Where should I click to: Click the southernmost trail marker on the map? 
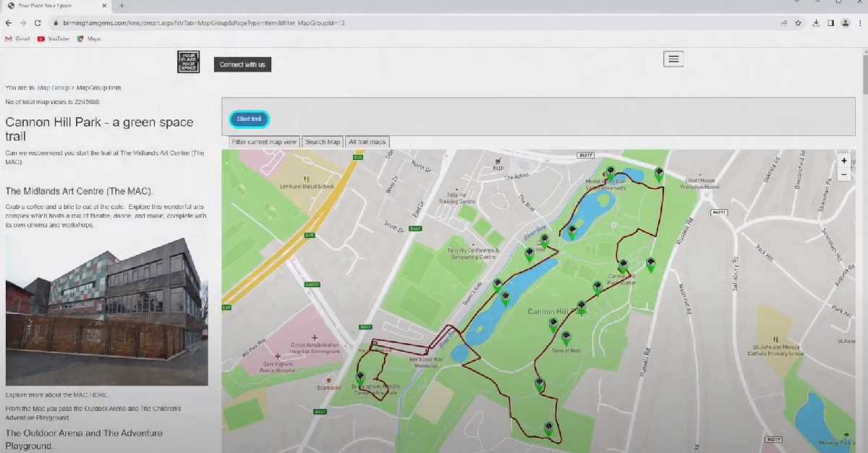(x=549, y=428)
